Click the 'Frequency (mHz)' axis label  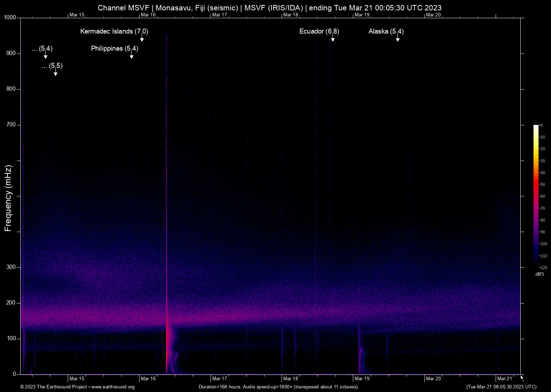[8, 198]
